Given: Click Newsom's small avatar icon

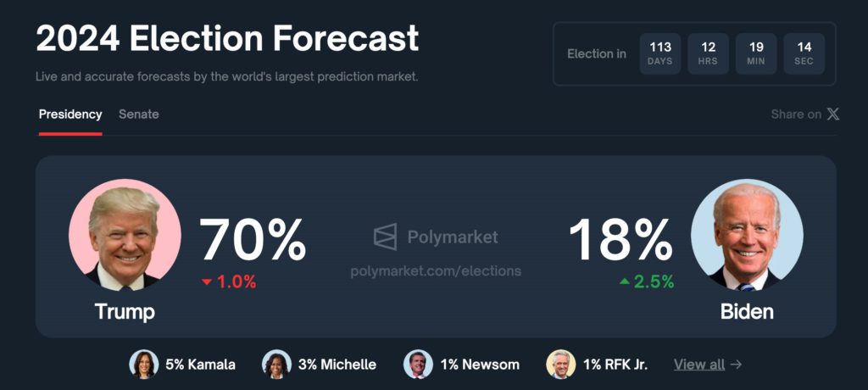Looking at the screenshot, I should (x=419, y=364).
